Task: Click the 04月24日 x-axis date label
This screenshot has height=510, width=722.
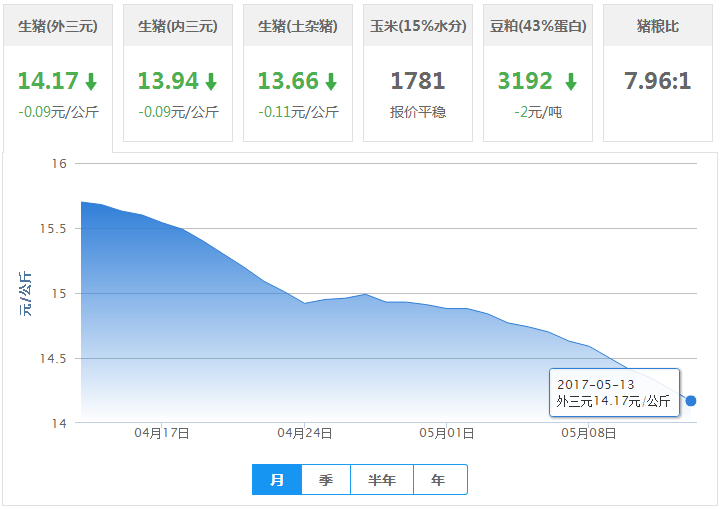Action: [305, 434]
